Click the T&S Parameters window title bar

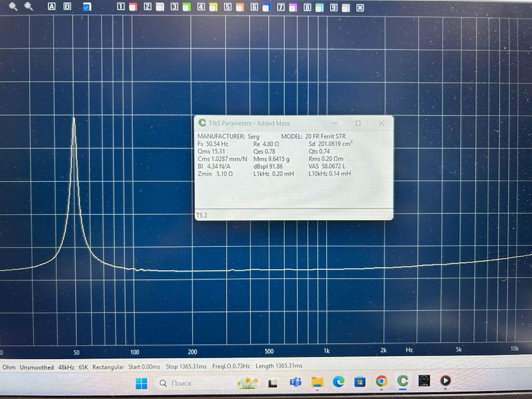pyautogui.click(x=266, y=123)
